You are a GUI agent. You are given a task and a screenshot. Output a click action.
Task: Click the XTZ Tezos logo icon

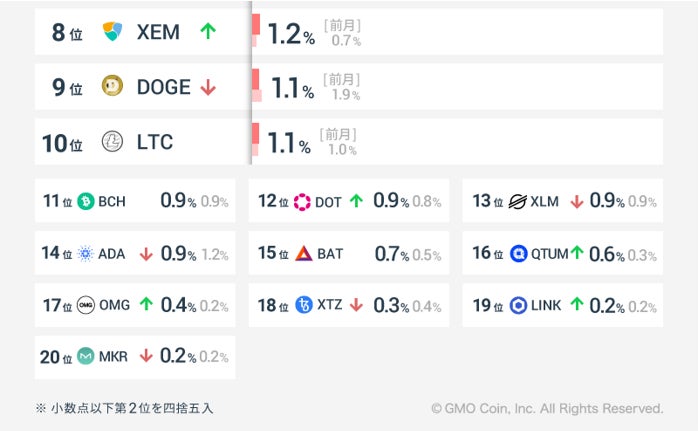tap(304, 305)
